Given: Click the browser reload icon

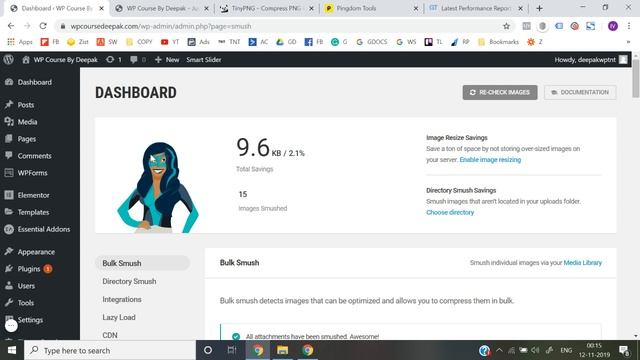Looking at the screenshot, I should click(43, 26).
